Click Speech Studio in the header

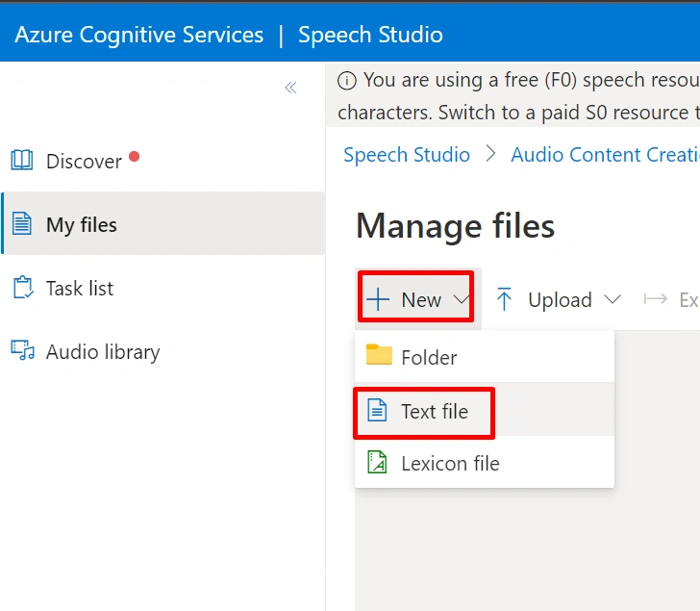pyautogui.click(x=370, y=35)
